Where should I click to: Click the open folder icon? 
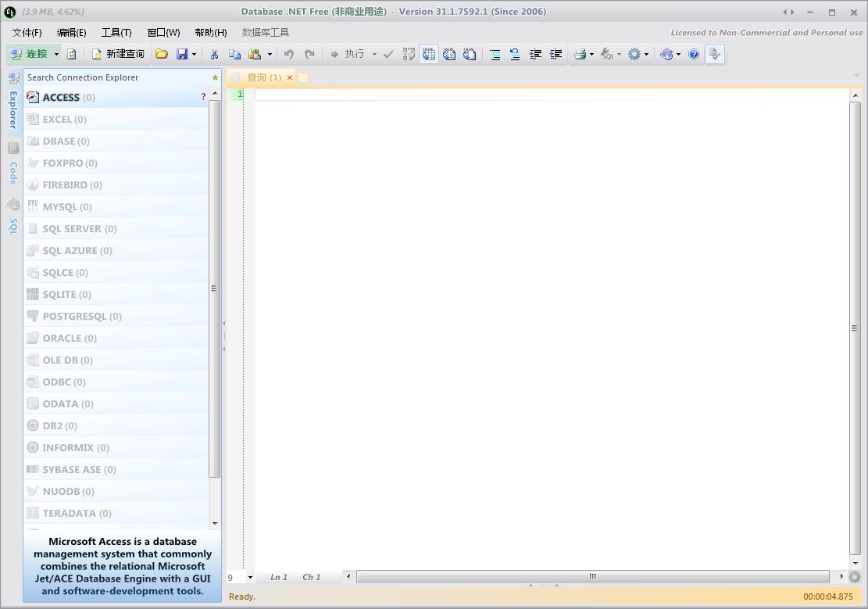click(x=161, y=54)
